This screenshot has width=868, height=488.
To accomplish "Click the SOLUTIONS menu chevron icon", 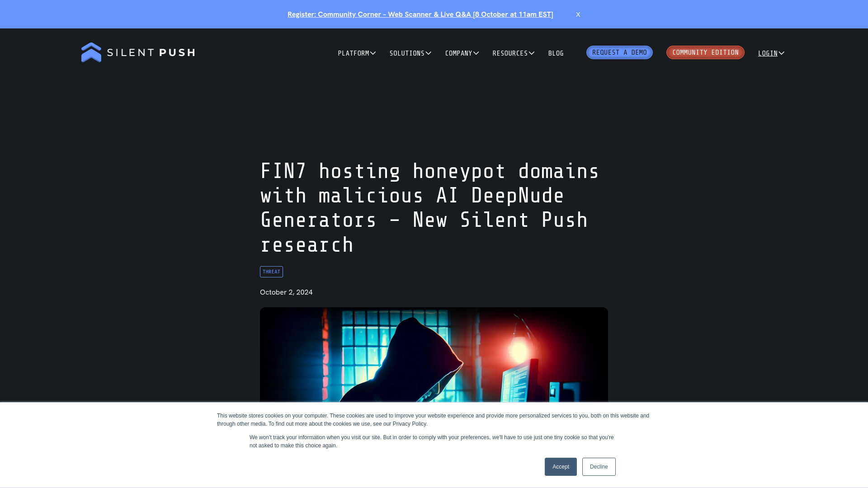I will pyautogui.click(x=428, y=52).
